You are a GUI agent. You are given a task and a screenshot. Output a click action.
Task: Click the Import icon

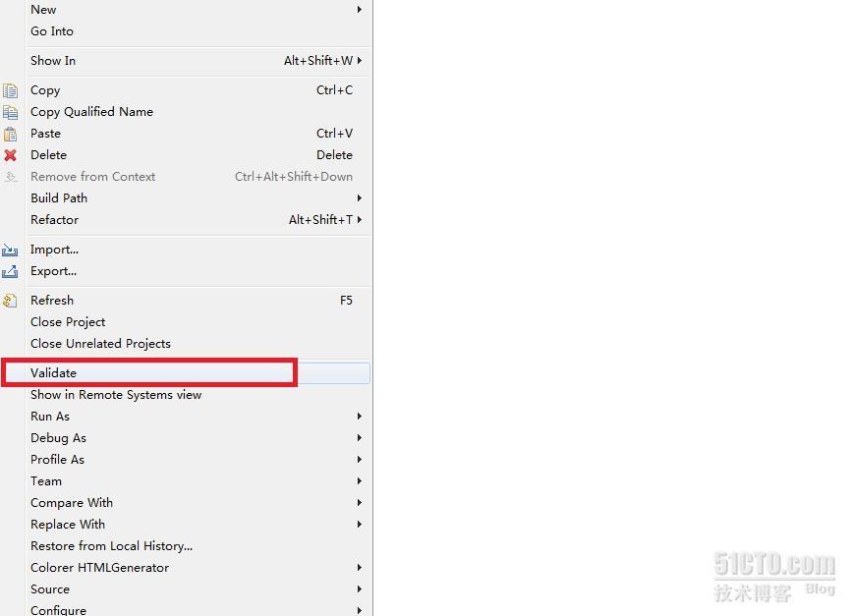coord(10,250)
